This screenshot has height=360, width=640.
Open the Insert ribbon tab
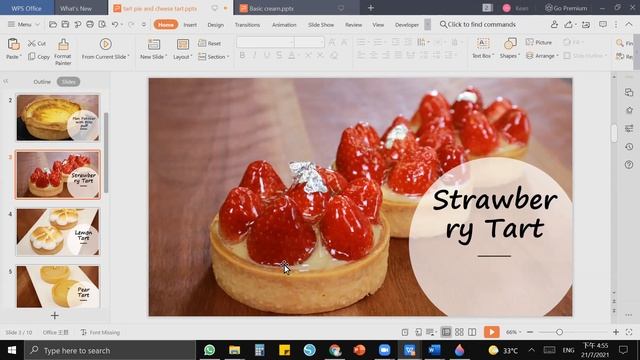coord(190,25)
